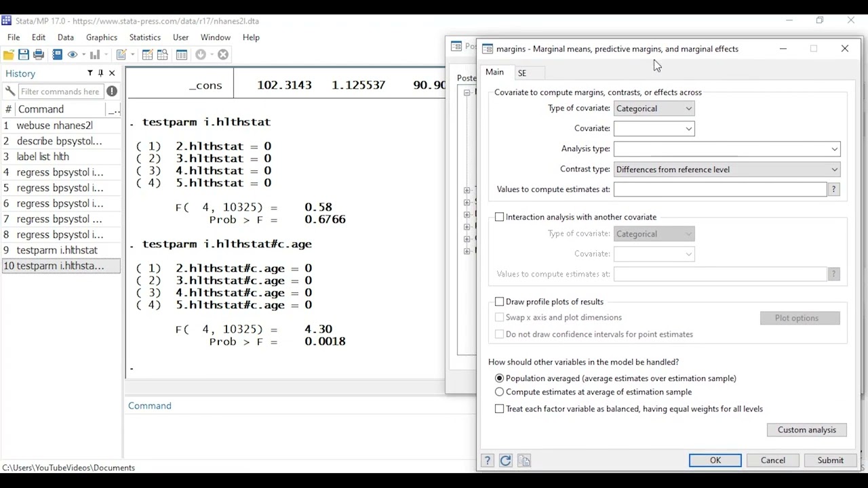Screen dimensions: 868x488
Task: Bring up Graph window via bar chart icon
Action: click(x=94, y=55)
